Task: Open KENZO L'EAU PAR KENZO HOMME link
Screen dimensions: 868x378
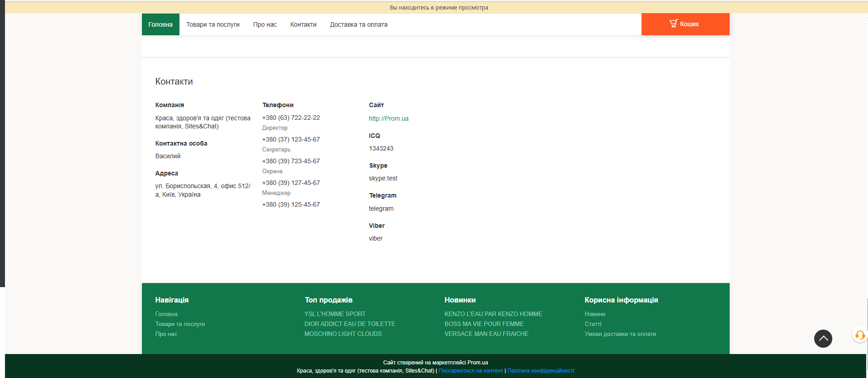Action: [x=493, y=314]
